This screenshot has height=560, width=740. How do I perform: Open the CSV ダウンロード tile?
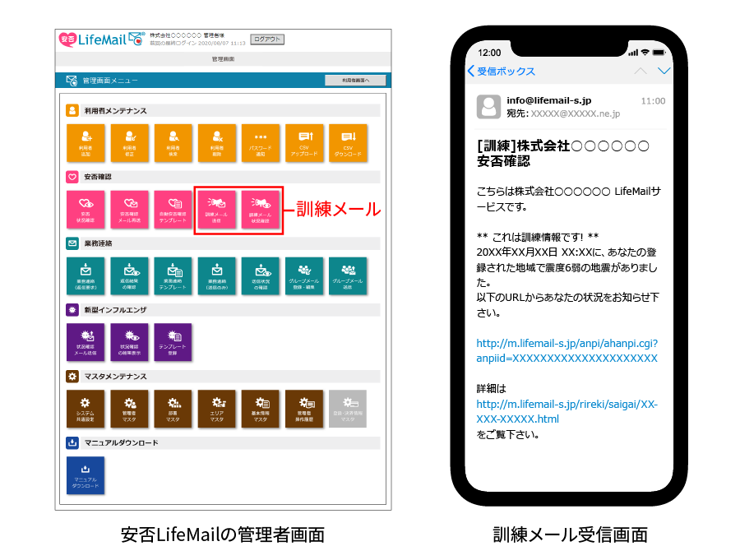click(x=348, y=143)
